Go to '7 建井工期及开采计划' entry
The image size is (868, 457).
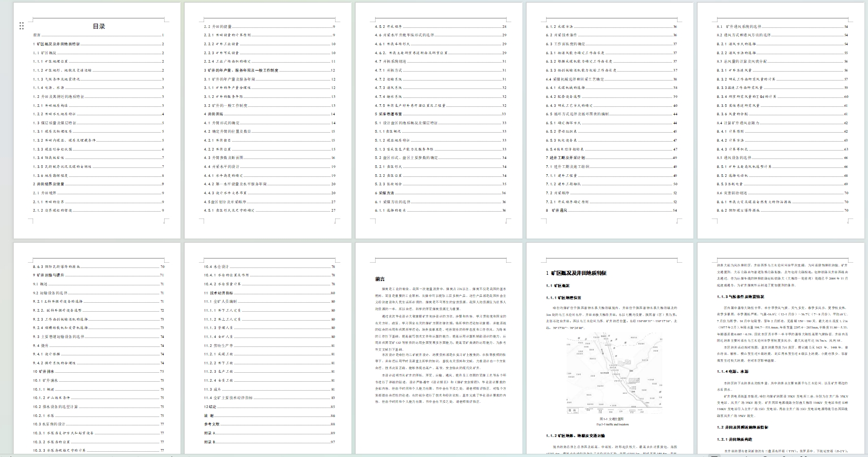click(x=611, y=157)
